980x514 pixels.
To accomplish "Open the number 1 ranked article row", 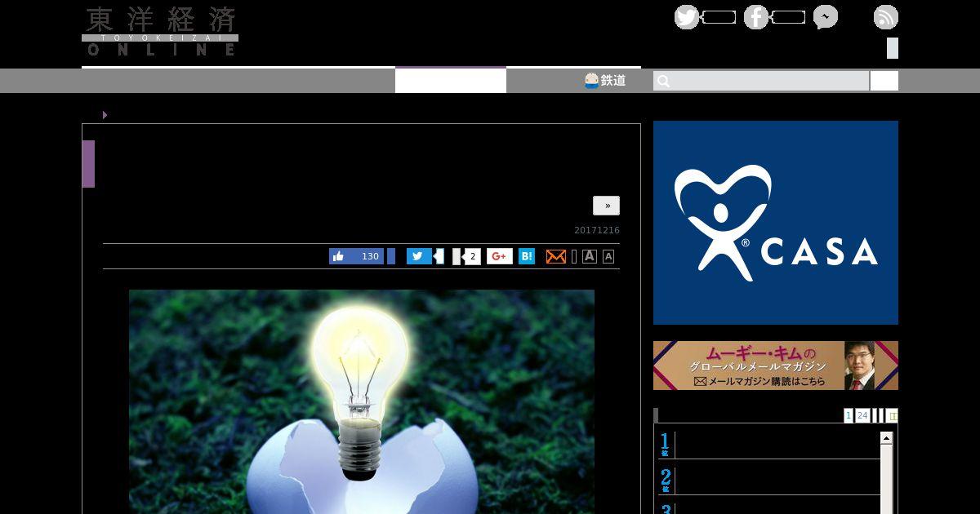I will pos(769,445).
